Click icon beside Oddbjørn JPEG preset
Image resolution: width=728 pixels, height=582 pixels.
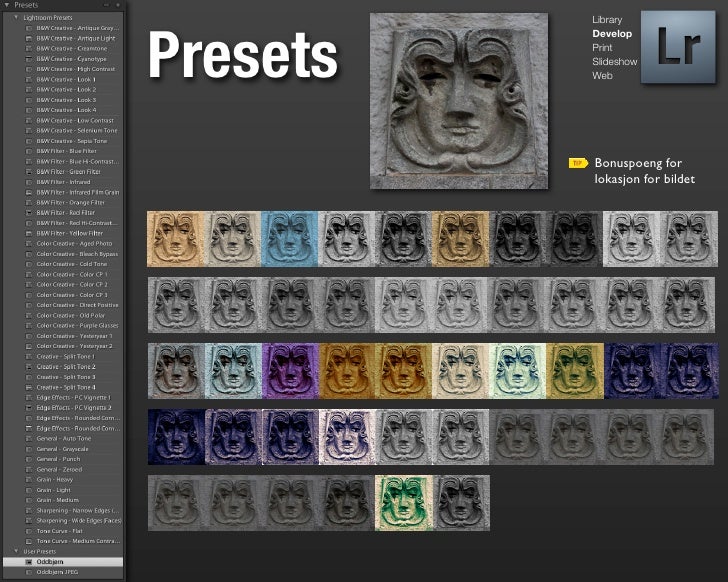pyautogui.click(x=29, y=572)
